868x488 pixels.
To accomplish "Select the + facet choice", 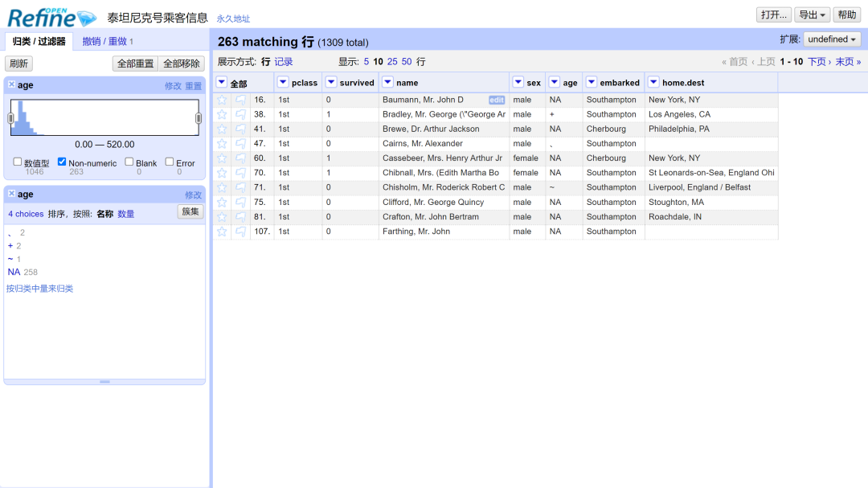I will (10, 246).
